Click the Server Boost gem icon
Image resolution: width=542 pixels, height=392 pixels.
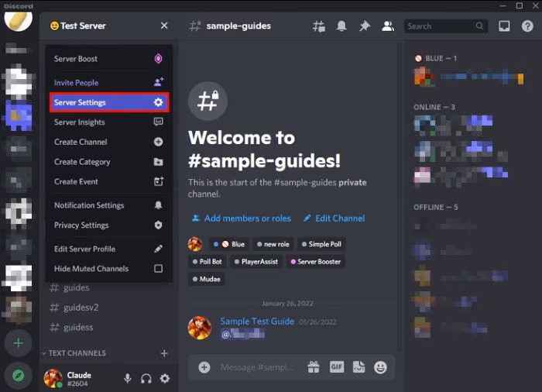158,58
